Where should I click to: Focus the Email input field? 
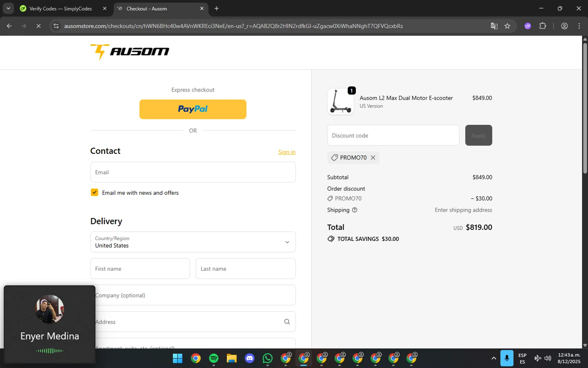tap(193, 172)
